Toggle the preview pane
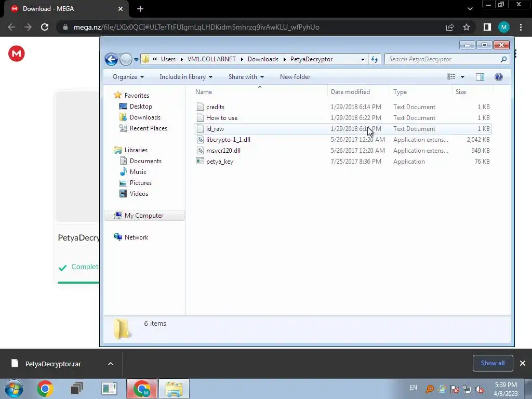The width and height of the screenshot is (532, 399). pos(480,77)
